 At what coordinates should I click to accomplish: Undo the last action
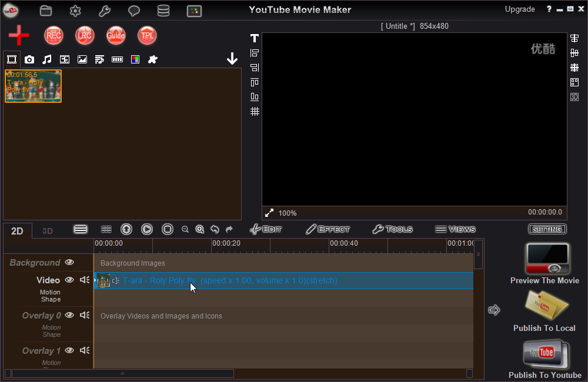point(215,229)
